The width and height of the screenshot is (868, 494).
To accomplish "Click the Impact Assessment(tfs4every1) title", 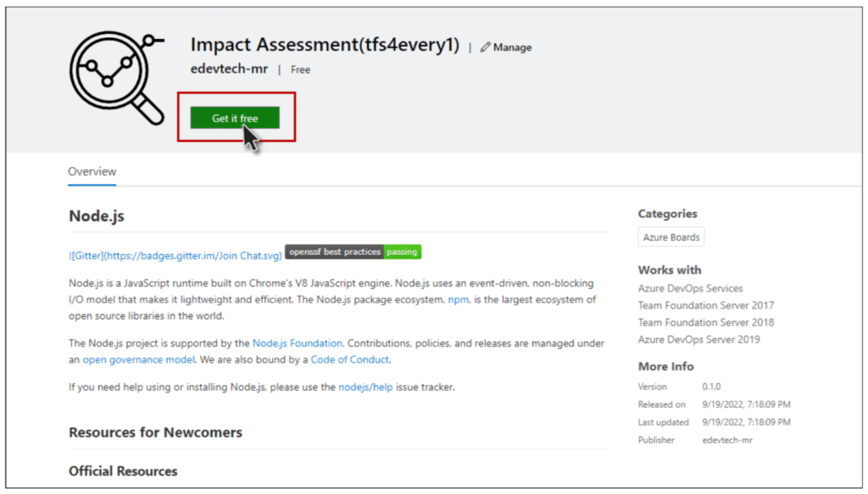I will pyautogui.click(x=325, y=44).
